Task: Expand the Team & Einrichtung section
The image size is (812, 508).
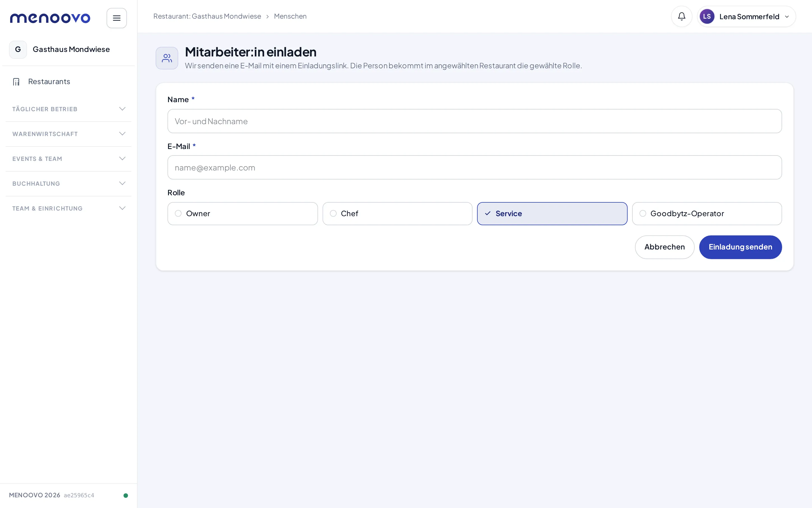Action: tap(69, 208)
